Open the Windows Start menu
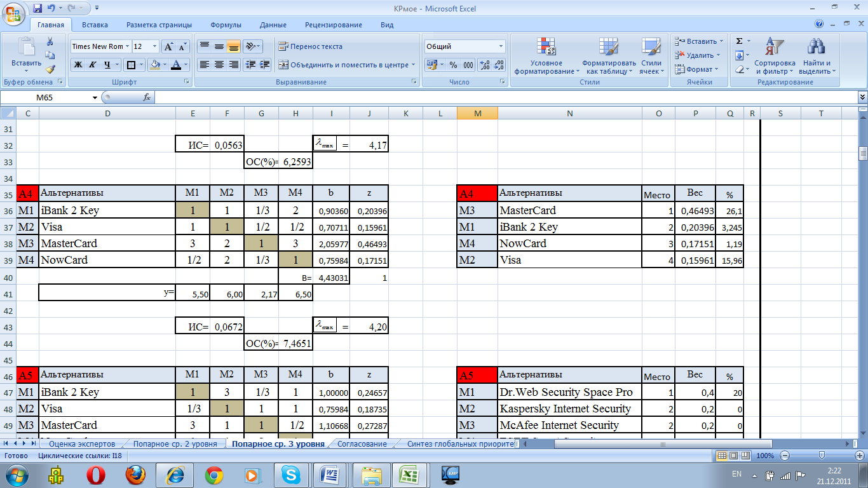This screenshot has height=488, width=868. [16, 475]
